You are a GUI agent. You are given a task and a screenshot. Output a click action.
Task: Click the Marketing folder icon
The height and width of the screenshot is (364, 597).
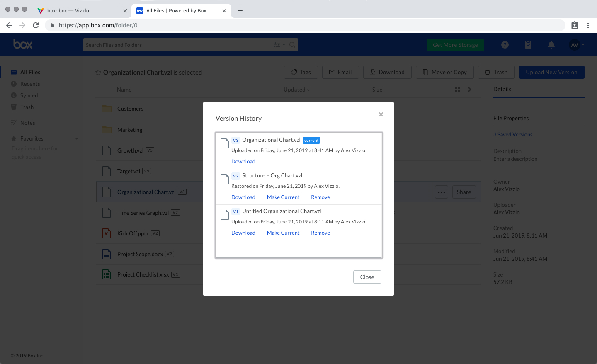[x=107, y=130]
